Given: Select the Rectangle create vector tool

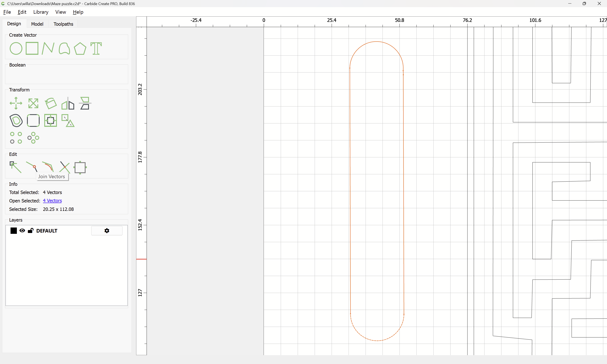Looking at the screenshot, I should pos(32,48).
